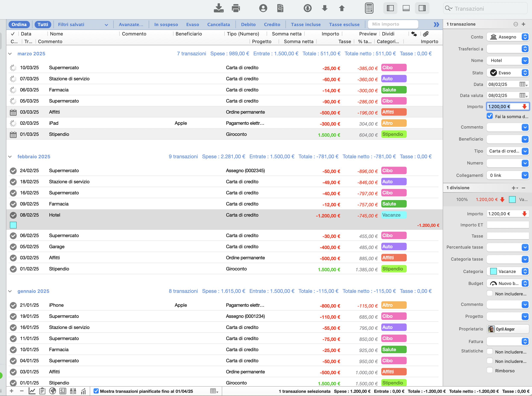Click the Ordina button
532x396 pixels.
(x=19, y=24)
